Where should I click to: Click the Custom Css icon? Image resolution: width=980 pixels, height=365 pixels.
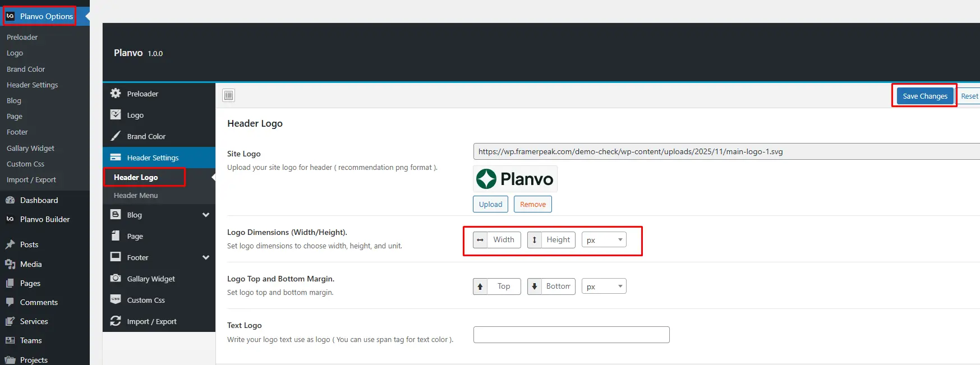coord(116,299)
